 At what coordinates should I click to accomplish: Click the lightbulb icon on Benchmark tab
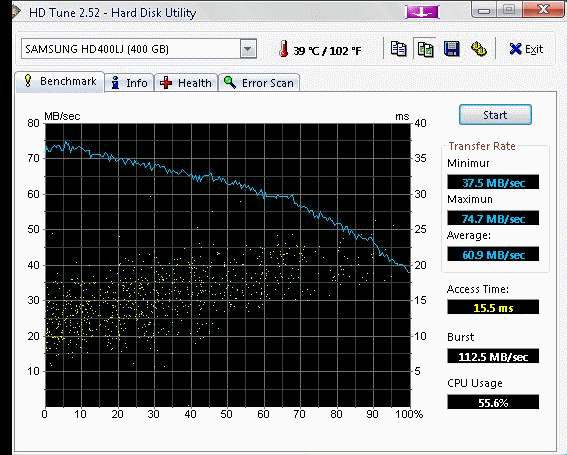click(28, 81)
